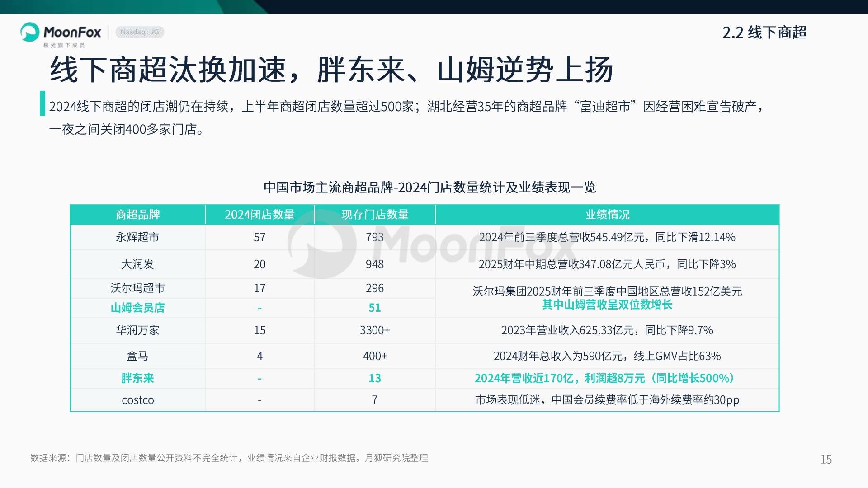Click the '盒马' brand cell
The image size is (868, 488).
coord(138,356)
